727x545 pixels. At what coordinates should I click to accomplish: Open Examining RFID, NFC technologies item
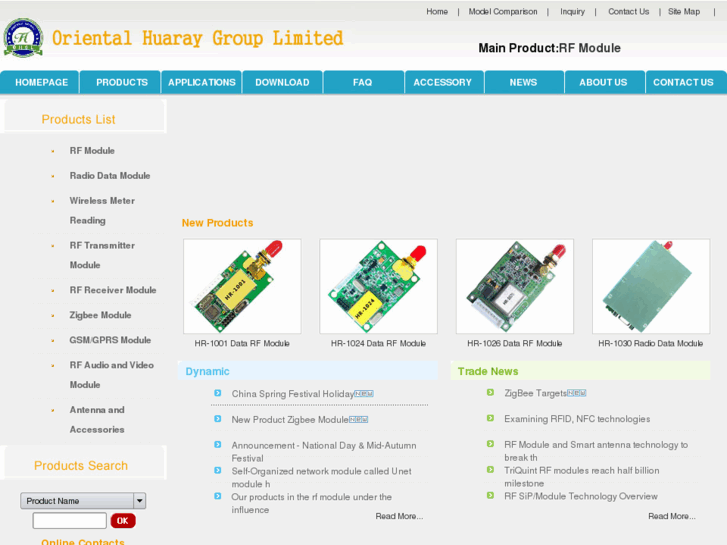577,419
